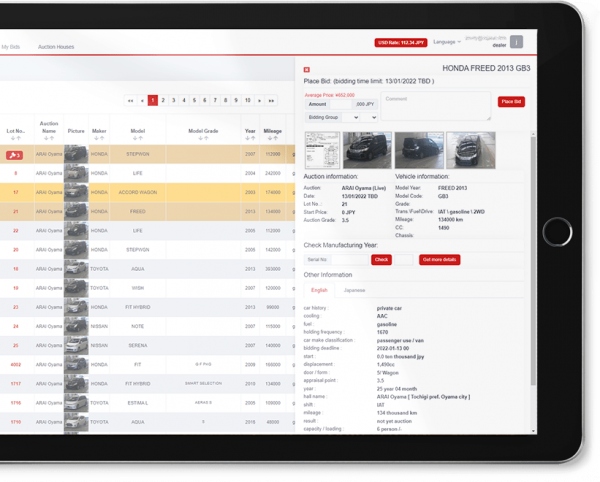Jump to last page with double-right arrow
Viewport: 600px width, 482px height.
coord(271,101)
